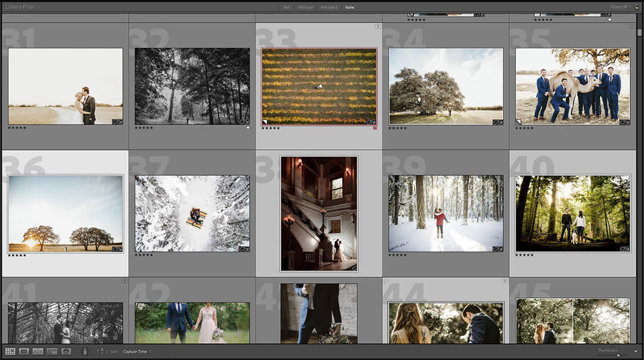Click develop badges on photo 40

pyautogui.click(x=625, y=249)
